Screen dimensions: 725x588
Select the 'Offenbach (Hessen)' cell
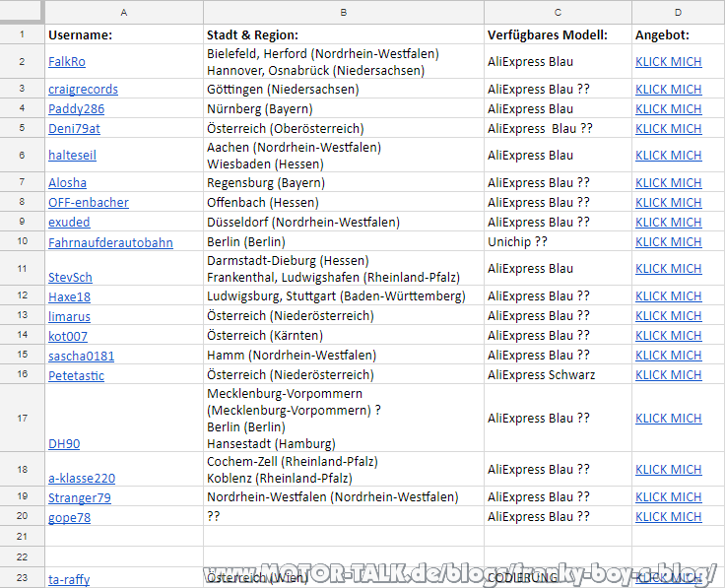(x=344, y=202)
